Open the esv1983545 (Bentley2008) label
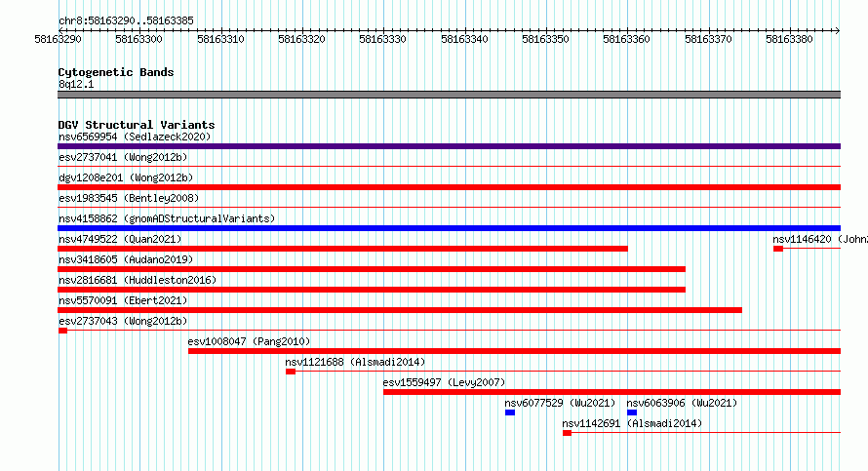 (x=129, y=198)
